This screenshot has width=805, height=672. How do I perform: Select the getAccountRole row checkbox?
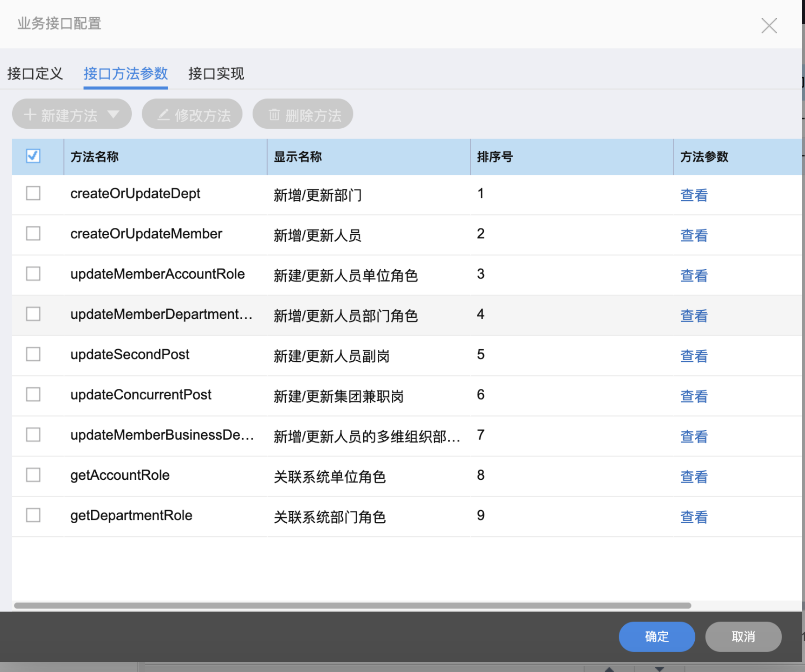[x=33, y=475]
